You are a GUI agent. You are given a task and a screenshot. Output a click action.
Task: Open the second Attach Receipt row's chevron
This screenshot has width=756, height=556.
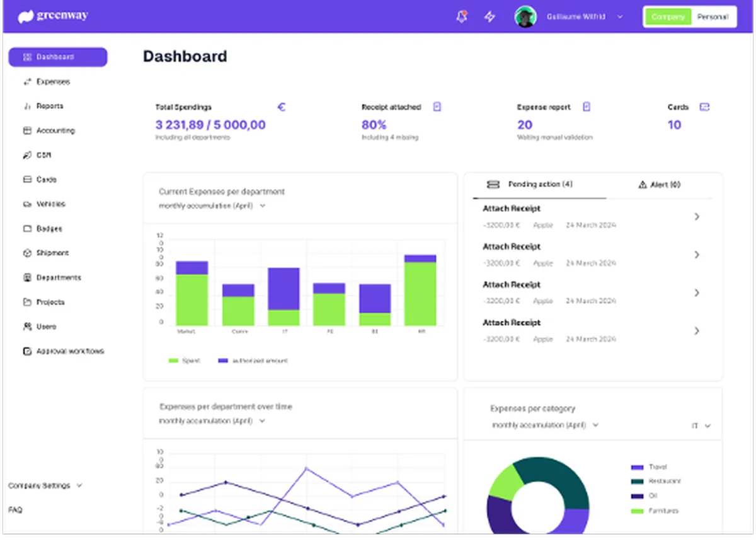click(697, 255)
